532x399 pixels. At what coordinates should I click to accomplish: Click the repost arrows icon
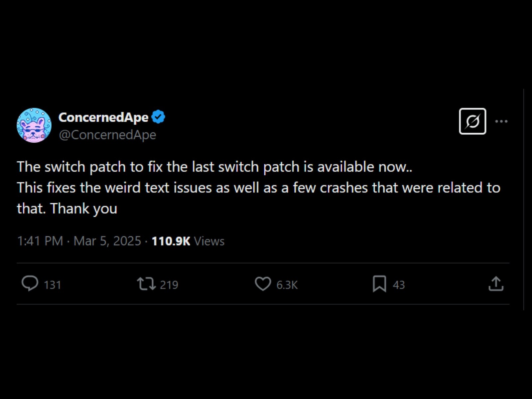(x=146, y=284)
